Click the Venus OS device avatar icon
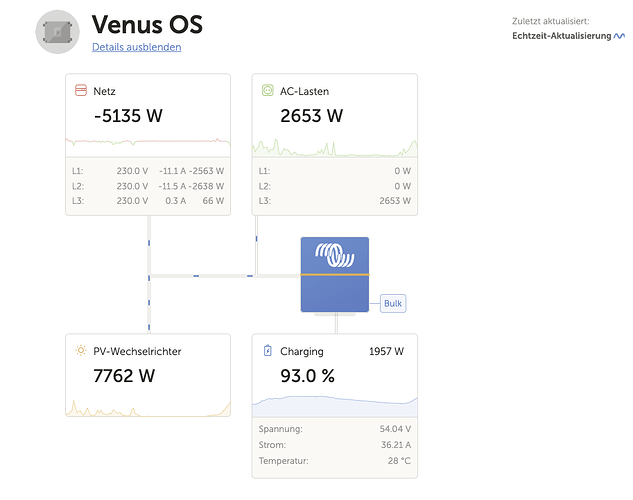This screenshot has width=633, height=500. click(57, 32)
